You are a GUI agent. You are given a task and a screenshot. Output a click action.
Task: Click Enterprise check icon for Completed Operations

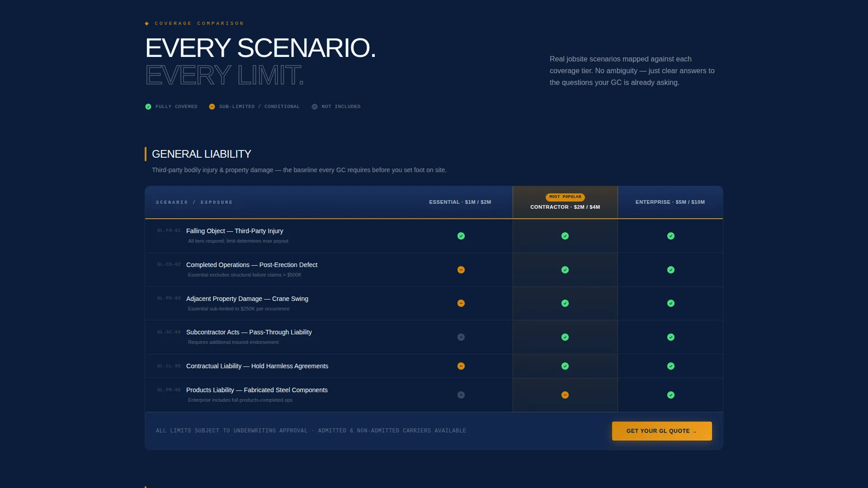pos(670,270)
